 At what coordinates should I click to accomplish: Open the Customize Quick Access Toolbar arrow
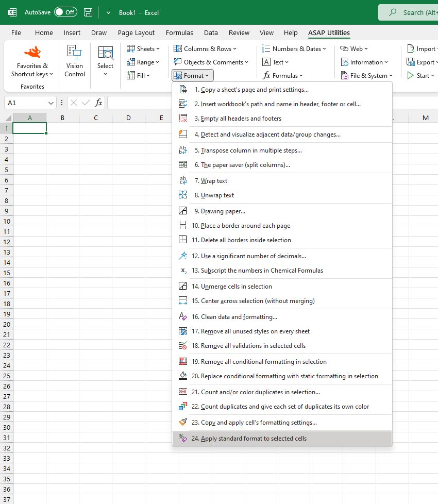108,12
